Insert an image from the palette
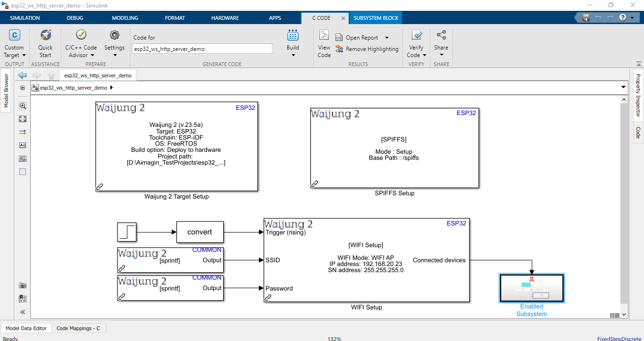The width and height of the screenshot is (644, 341). (x=23, y=158)
